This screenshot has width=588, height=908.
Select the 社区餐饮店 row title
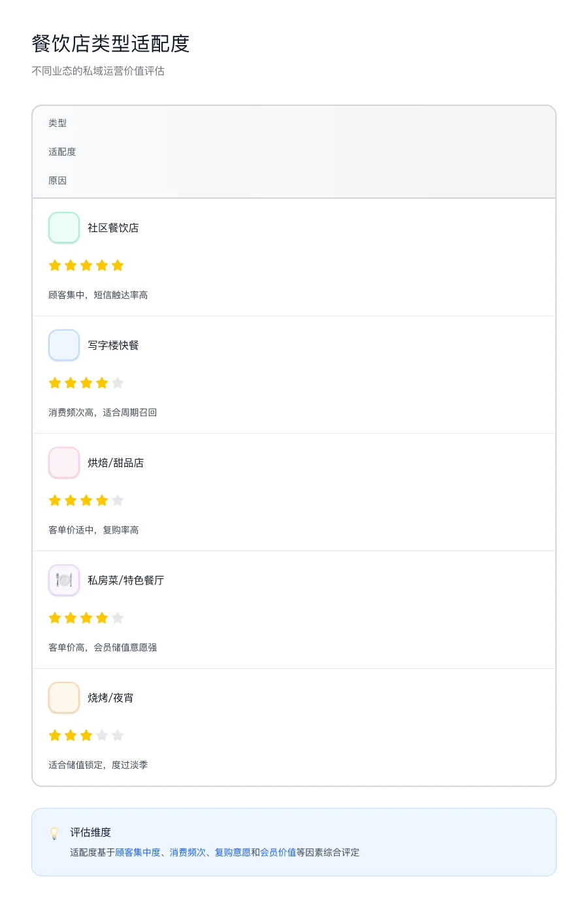coord(113,227)
